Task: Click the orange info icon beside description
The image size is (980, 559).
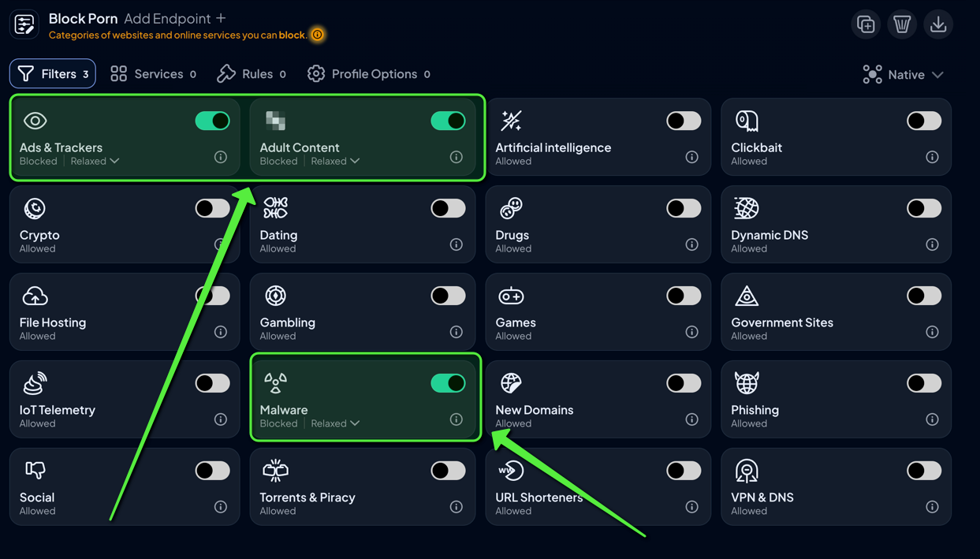Action: coord(317,35)
